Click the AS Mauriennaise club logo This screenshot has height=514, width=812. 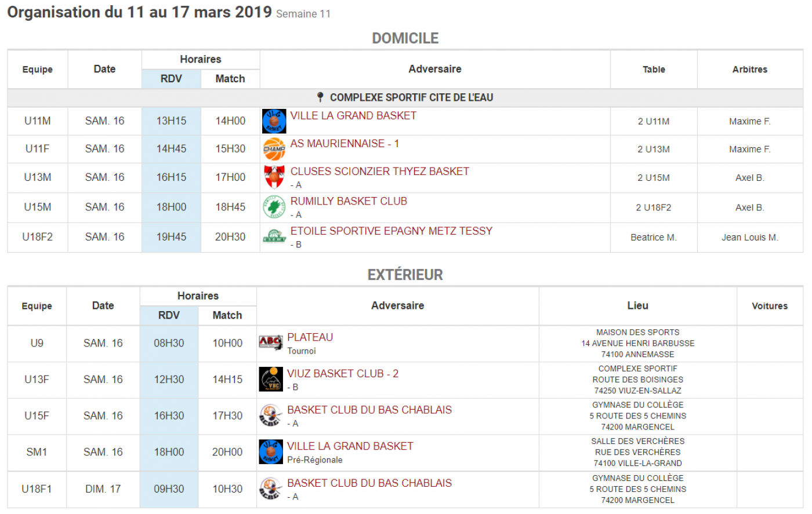click(274, 149)
